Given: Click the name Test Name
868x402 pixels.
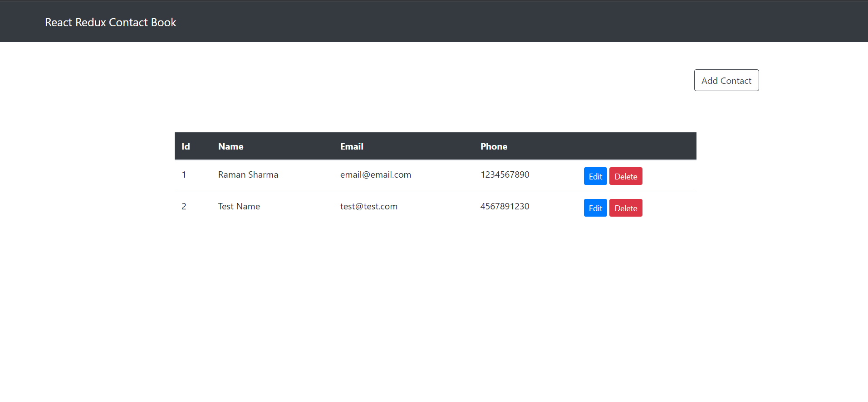Looking at the screenshot, I should pyautogui.click(x=239, y=206).
